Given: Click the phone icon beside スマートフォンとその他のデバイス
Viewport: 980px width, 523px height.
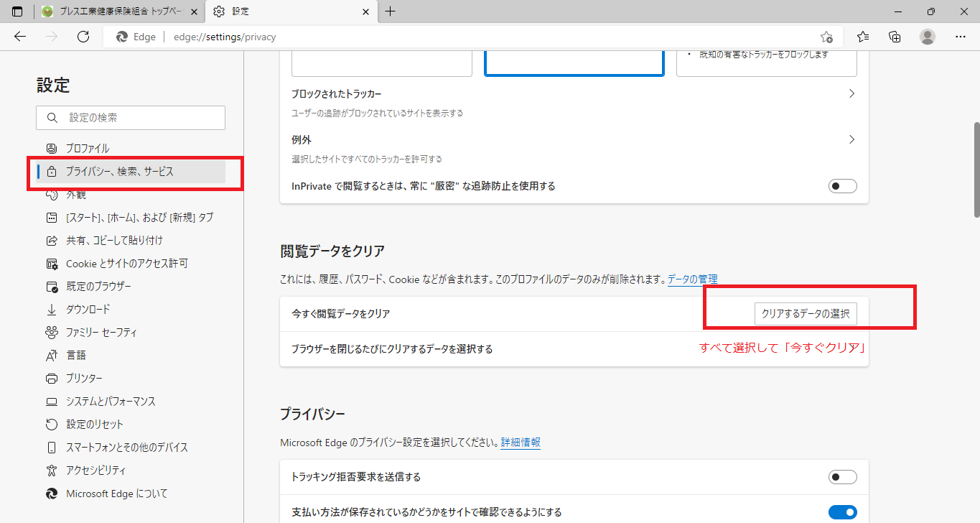Looking at the screenshot, I should coord(52,448).
